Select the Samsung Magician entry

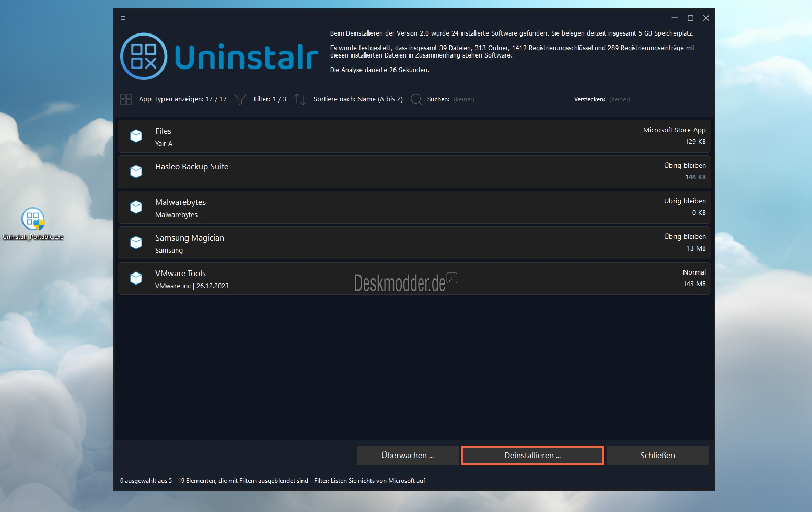click(x=414, y=243)
